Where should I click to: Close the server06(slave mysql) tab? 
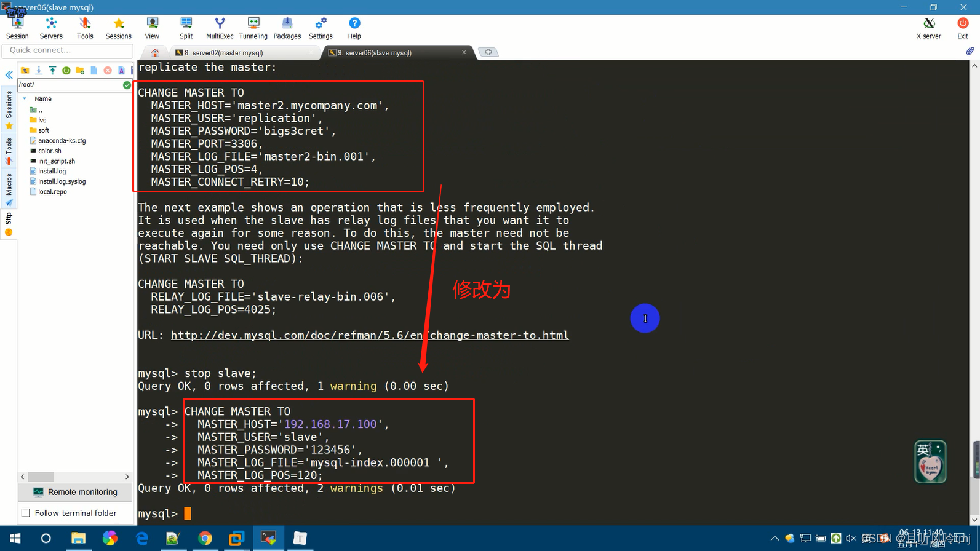pos(464,52)
